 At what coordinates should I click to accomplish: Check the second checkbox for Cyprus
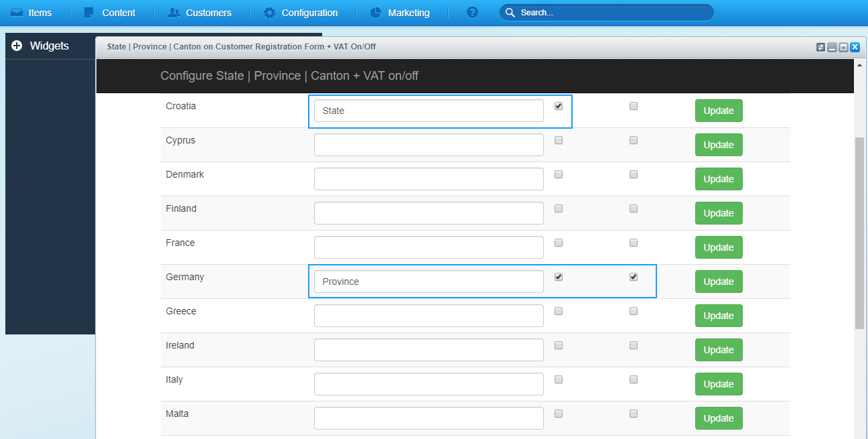pos(634,140)
